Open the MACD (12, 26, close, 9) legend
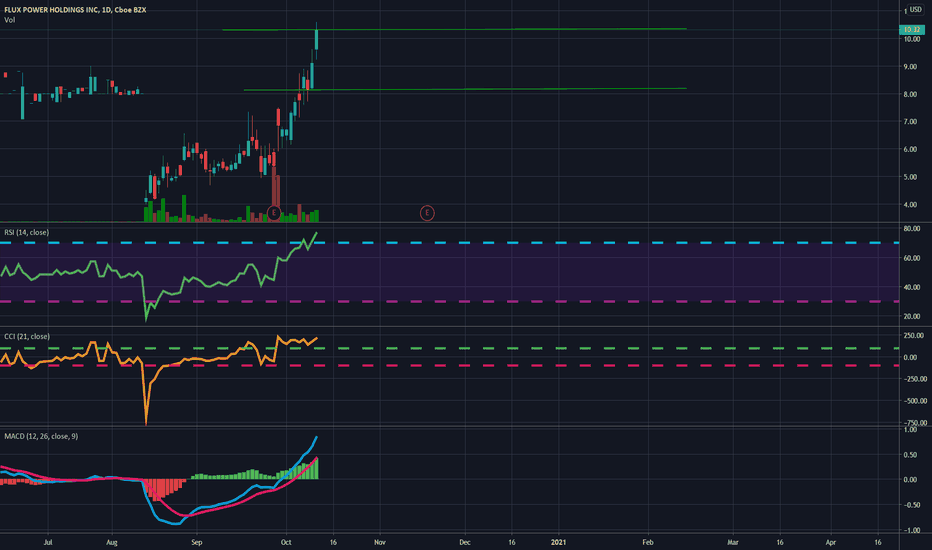Viewport: 932px width, 550px height. click(41, 436)
